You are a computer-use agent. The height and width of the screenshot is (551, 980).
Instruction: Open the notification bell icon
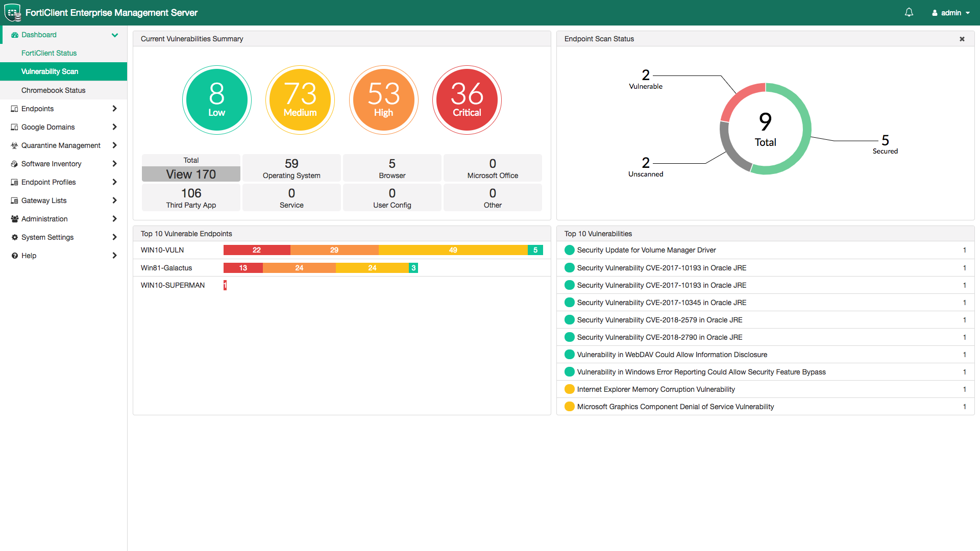click(x=909, y=12)
